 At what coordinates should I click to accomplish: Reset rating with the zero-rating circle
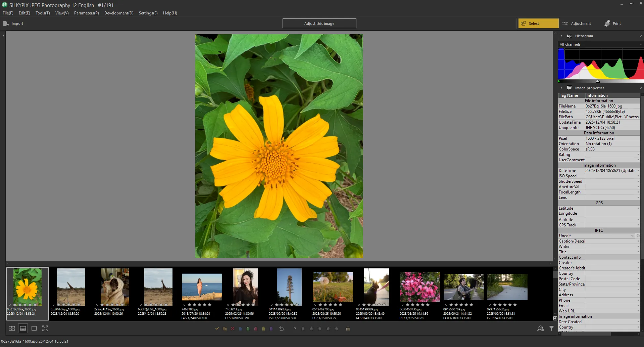point(295,329)
